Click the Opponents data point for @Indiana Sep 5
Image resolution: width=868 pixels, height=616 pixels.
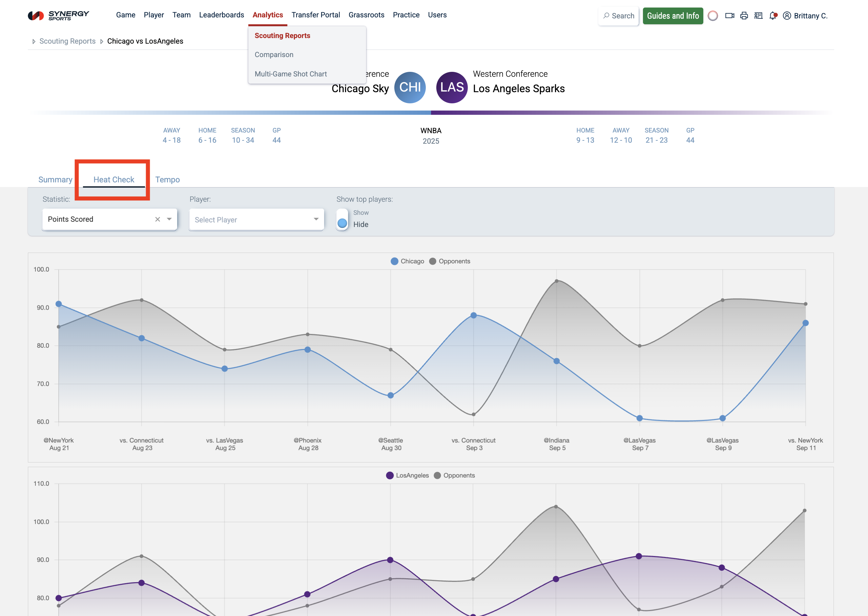557,281
